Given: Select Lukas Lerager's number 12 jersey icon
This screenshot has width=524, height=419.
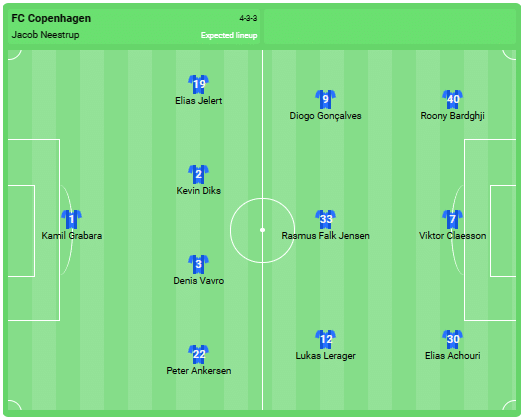Looking at the screenshot, I should (325, 339).
